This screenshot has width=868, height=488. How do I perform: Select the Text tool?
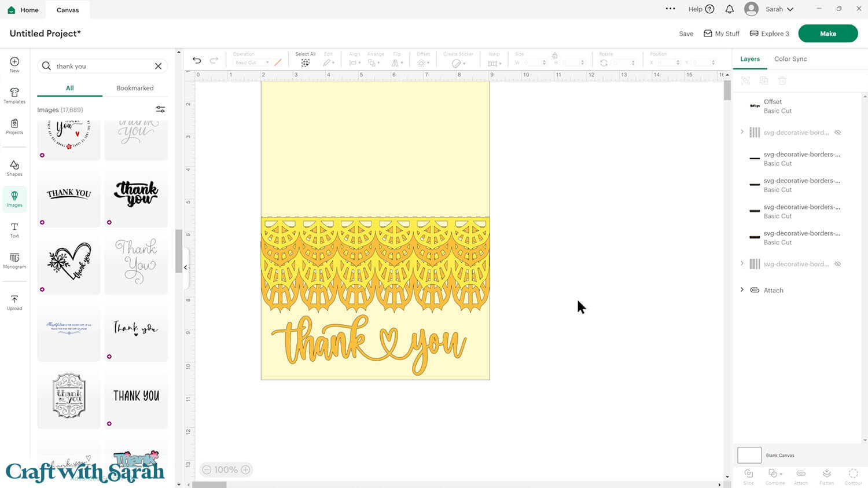pos(14,230)
